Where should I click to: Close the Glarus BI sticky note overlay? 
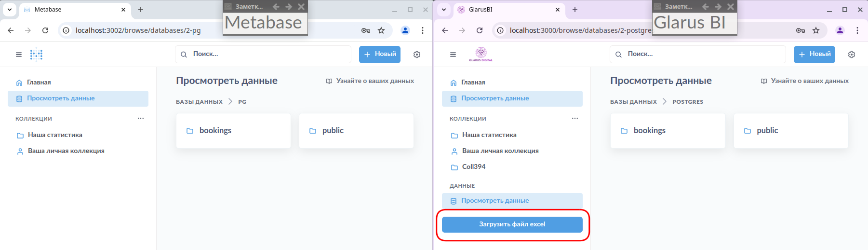[x=731, y=7]
